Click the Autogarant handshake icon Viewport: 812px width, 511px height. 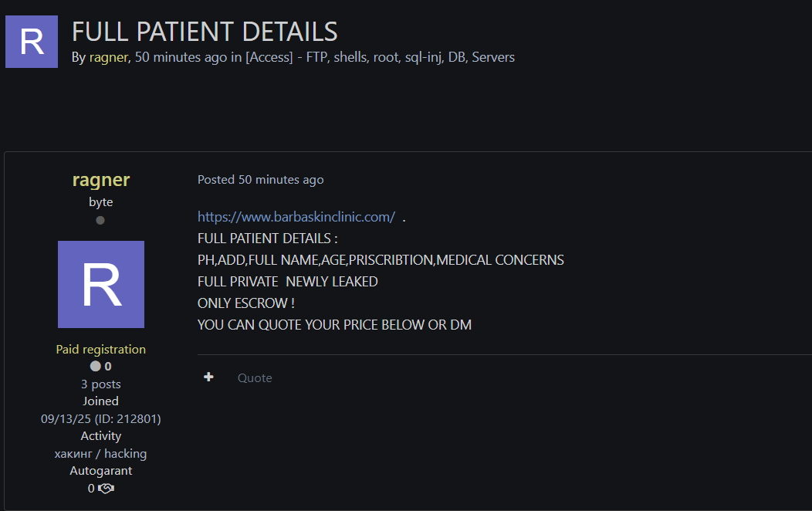107,489
